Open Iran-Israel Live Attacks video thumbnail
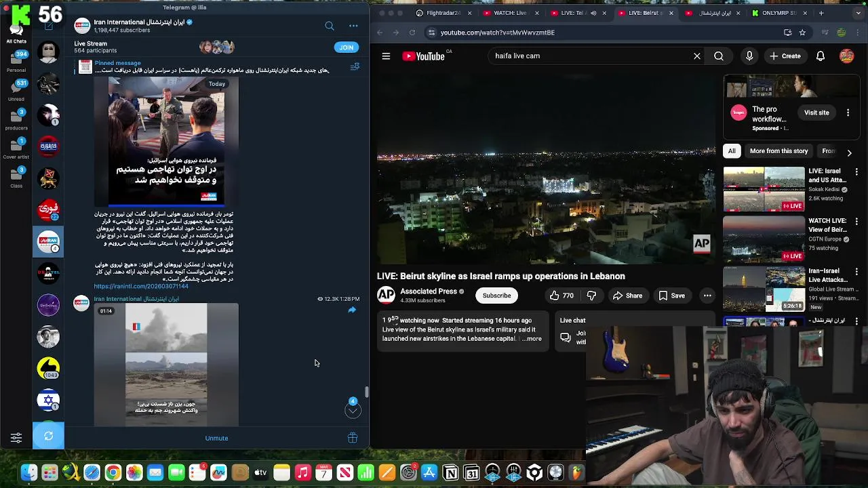This screenshot has width=868, height=488. pyautogui.click(x=764, y=289)
